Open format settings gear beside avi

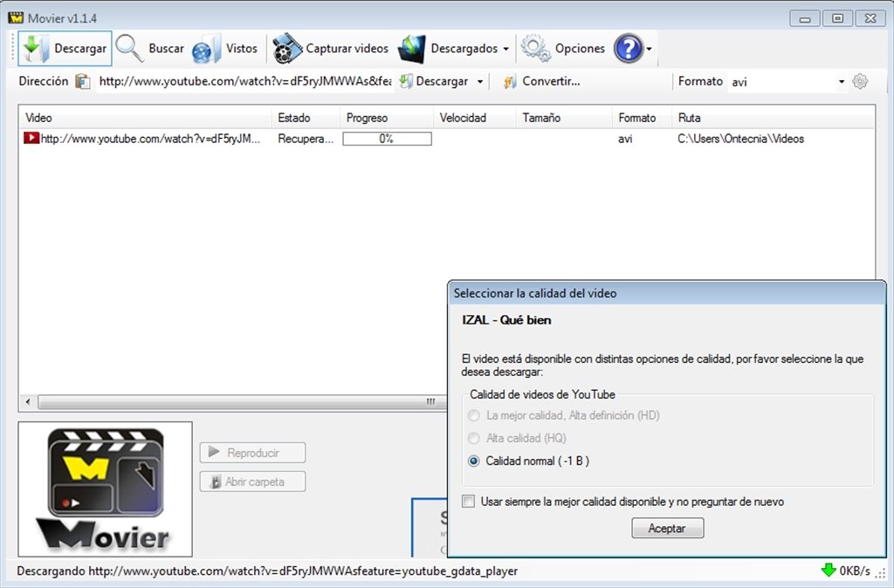(860, 81)
